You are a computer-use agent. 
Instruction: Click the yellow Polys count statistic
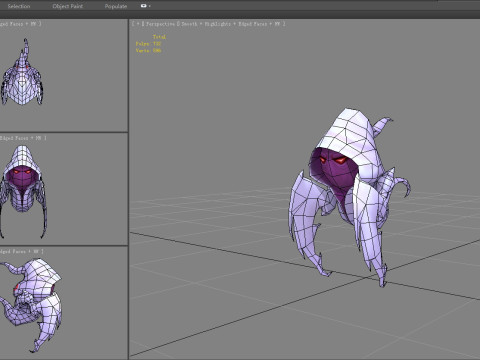click(x=148, y=44)
